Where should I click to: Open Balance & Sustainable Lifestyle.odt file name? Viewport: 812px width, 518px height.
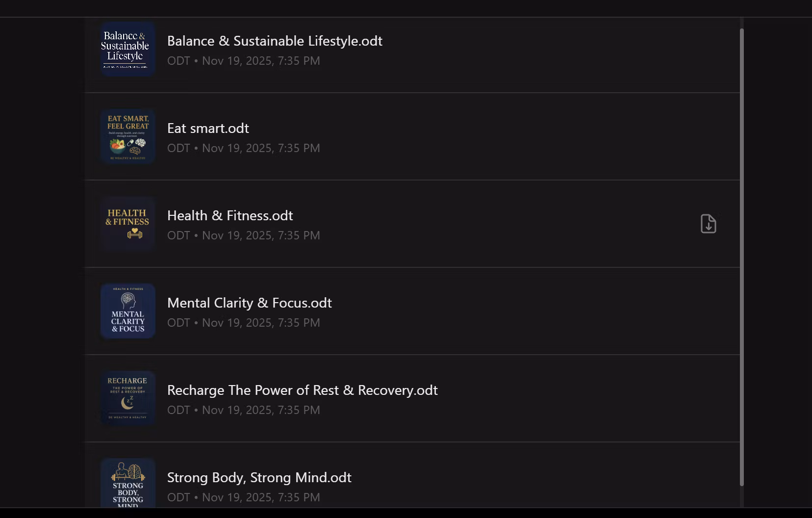click(275, 41)
